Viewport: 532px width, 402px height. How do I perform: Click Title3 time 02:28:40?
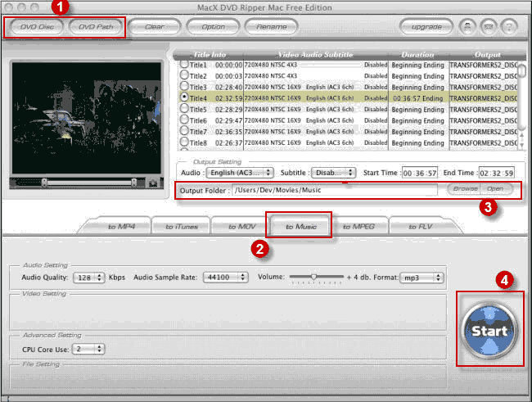(x=228, y=88)
